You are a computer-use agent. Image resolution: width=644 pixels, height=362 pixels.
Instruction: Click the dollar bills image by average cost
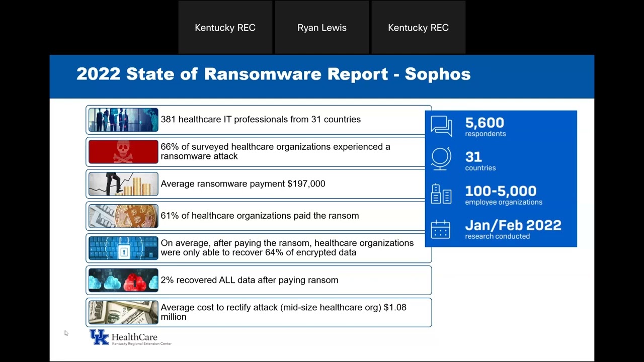coord(123,312)
